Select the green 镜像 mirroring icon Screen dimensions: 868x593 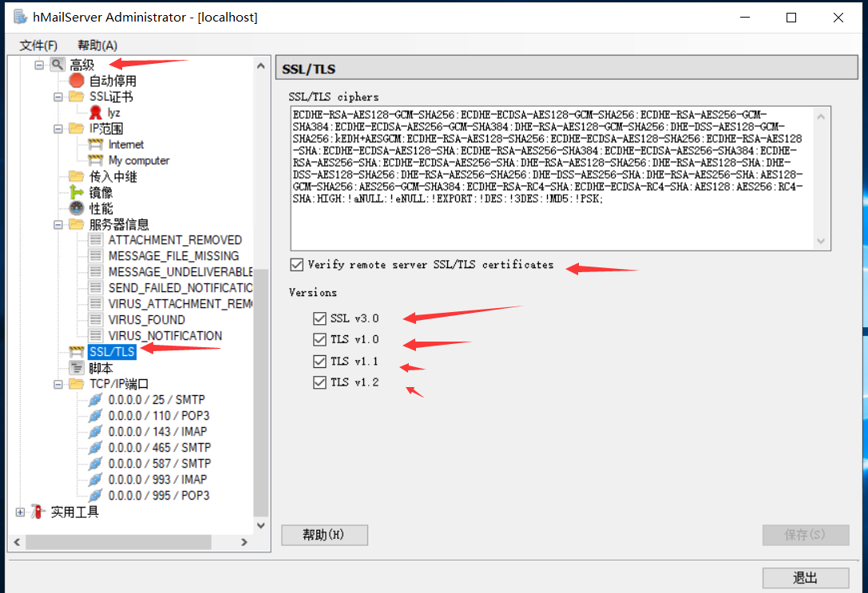(75, 192)
